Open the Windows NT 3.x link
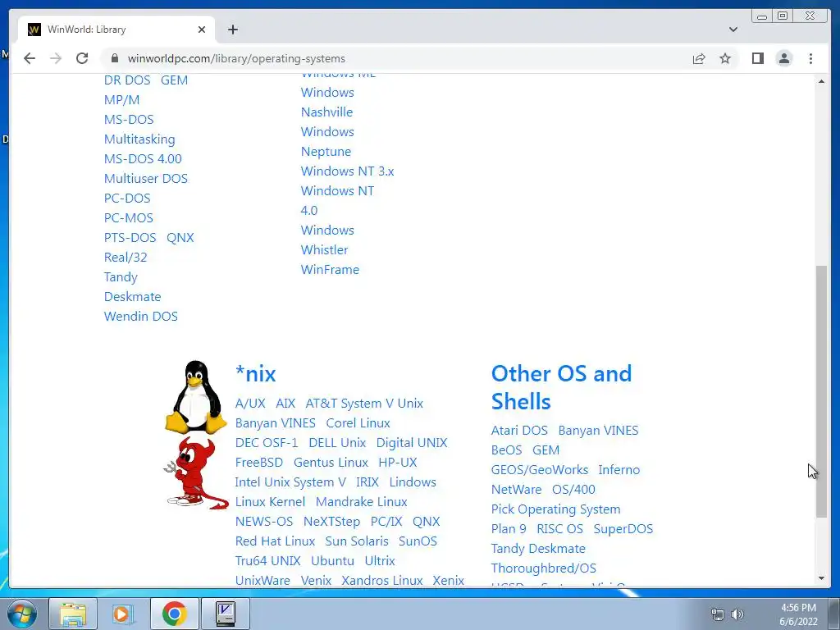Image resolution: width=840 pixels, height=630 pixels. click(x=347, y=171)
